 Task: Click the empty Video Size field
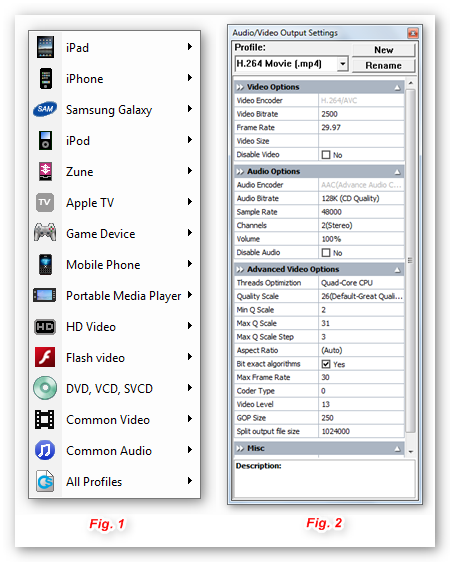[361, 141]
